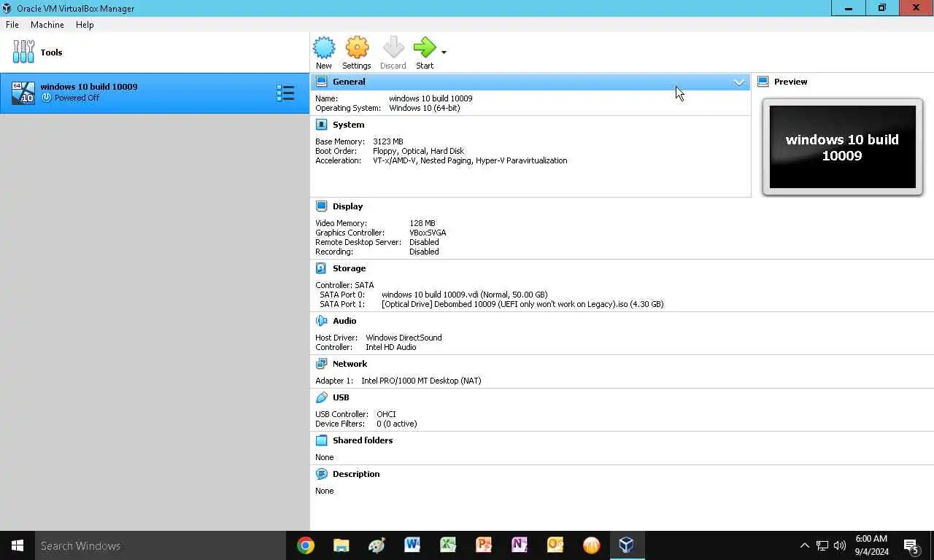Select windows 10 build 10009 VM entry
Image resolution: width=934 pixels, height=560 pixels.
(x=155, y=93)
